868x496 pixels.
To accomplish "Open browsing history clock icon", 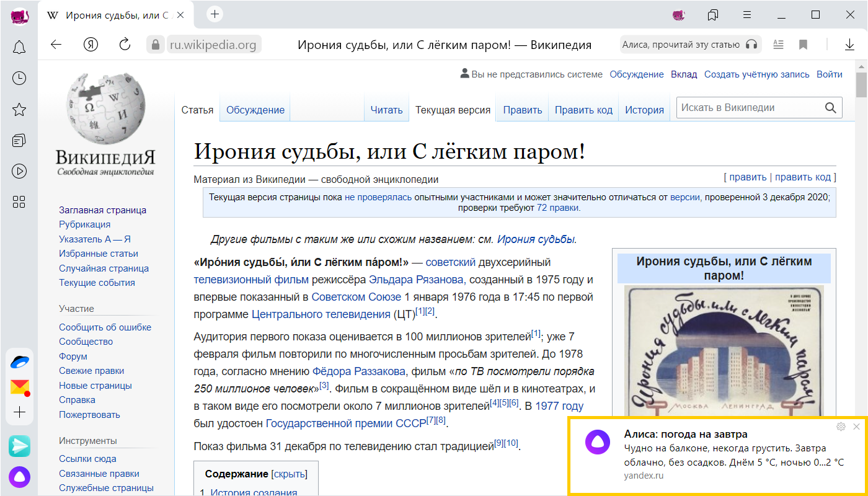I will (x=19, y=78).
